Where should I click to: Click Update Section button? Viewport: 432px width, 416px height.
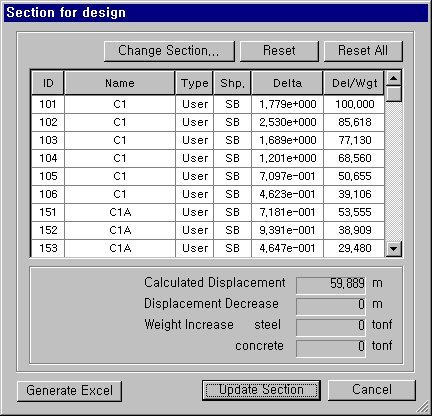point(261,390)
